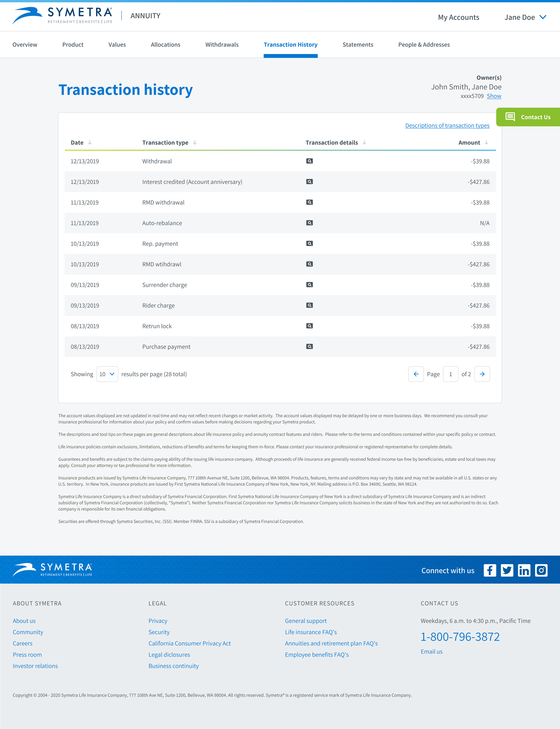The width and height of the screenshot is (560, 729).
Task: Open Symetra's LinkedIn profile
Action: point(524,570)
